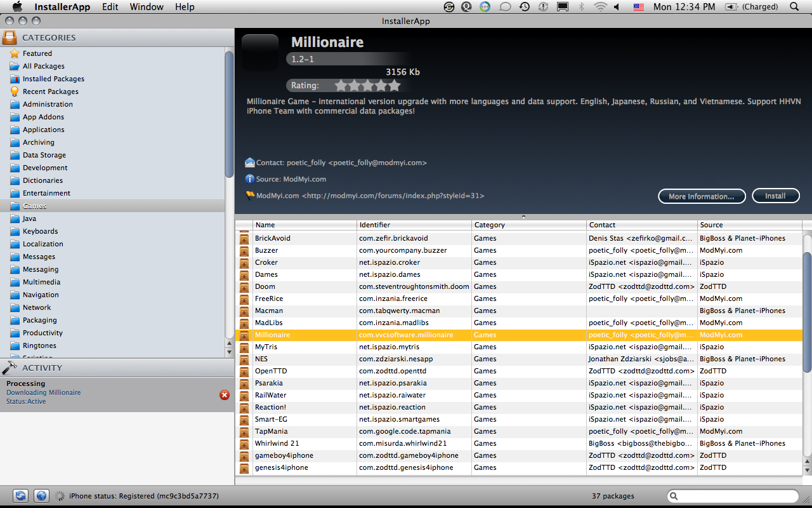
Task: Select the Ringtones category folder
Action: point(39,345)
